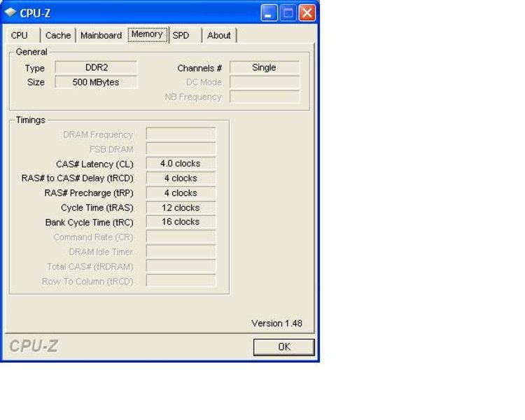
Task: Show the About tab
Action: [219, 36]
